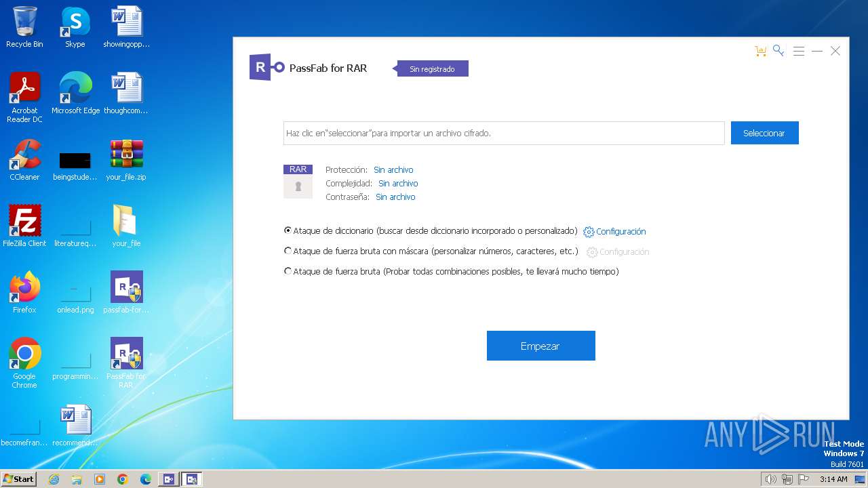Open Edge from the taskbar
Viewport: 868px width, 488px height.
[146, 479]
